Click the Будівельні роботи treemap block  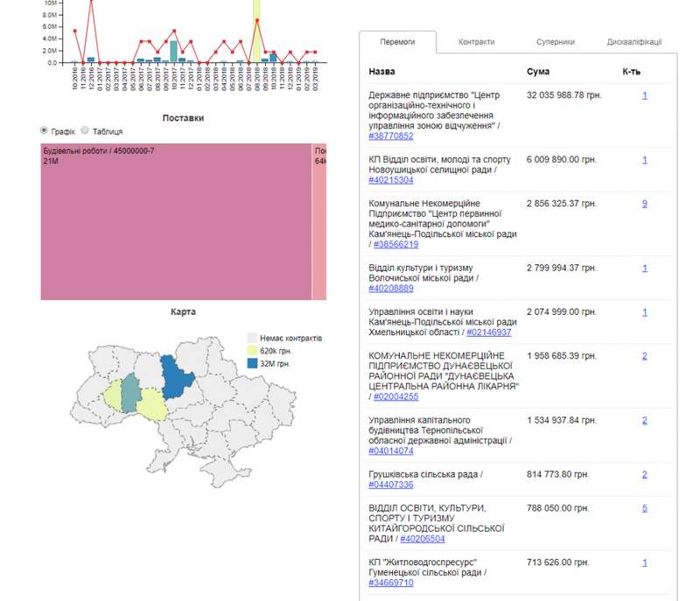pos(175,223)
